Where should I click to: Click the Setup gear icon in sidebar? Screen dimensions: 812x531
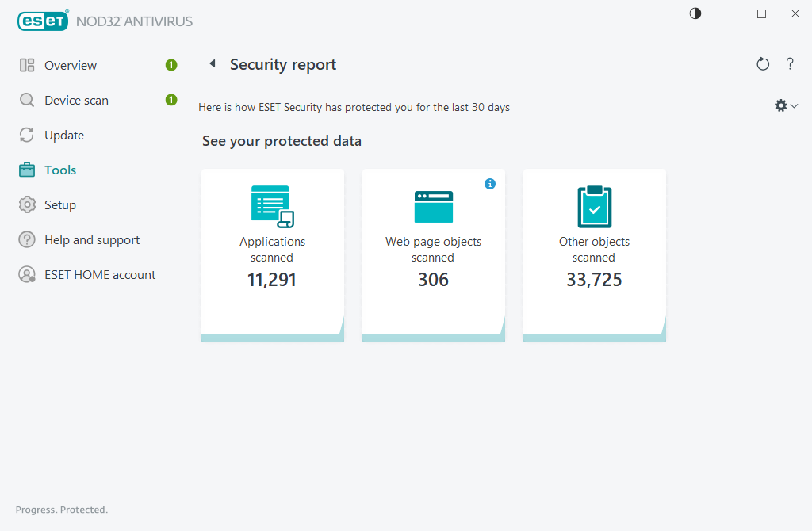[27, 205]
